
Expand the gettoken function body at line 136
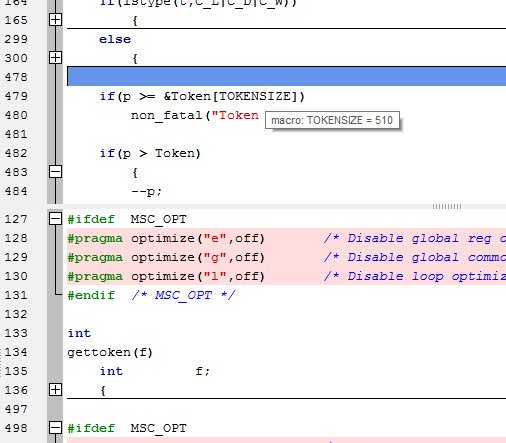[x=55, y=390]
